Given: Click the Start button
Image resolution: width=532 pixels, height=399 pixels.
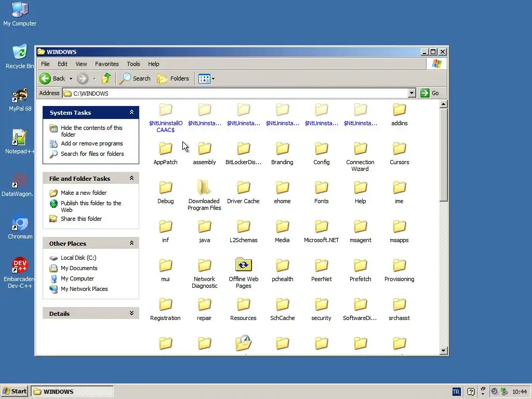Looking at the screenshot, I should 15,391.
